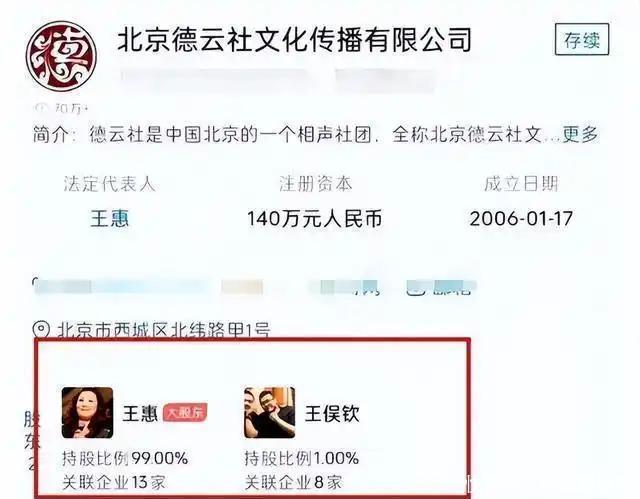Select the 股东 section label on left edge
The width and height of the screenshot is (640, 499).
coord(32,430)
